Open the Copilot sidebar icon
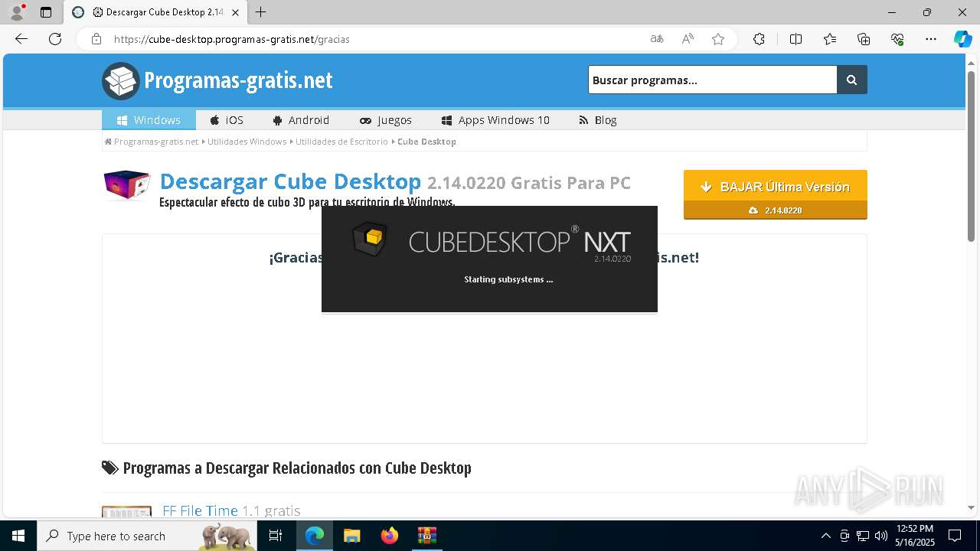 pyautogui.click(x=962, y=39)
